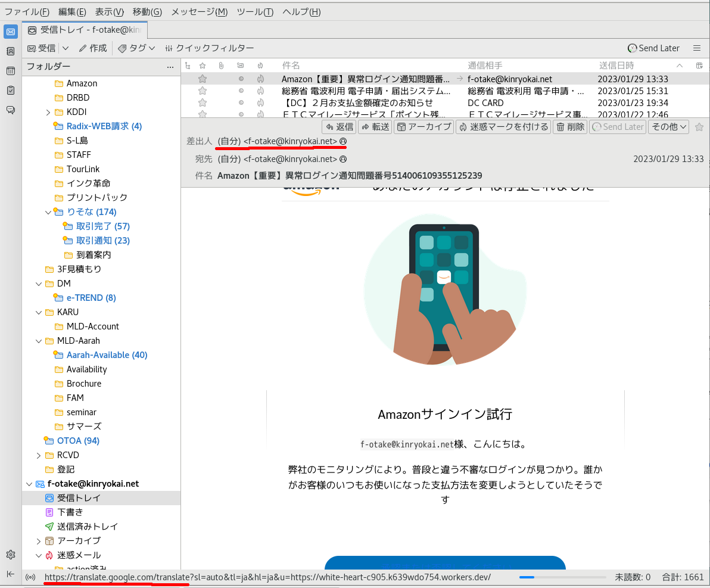The width and height of the screenshot is (710, 588).
Task: Collapse the MLD-Aarah folder
Action: 39,341
